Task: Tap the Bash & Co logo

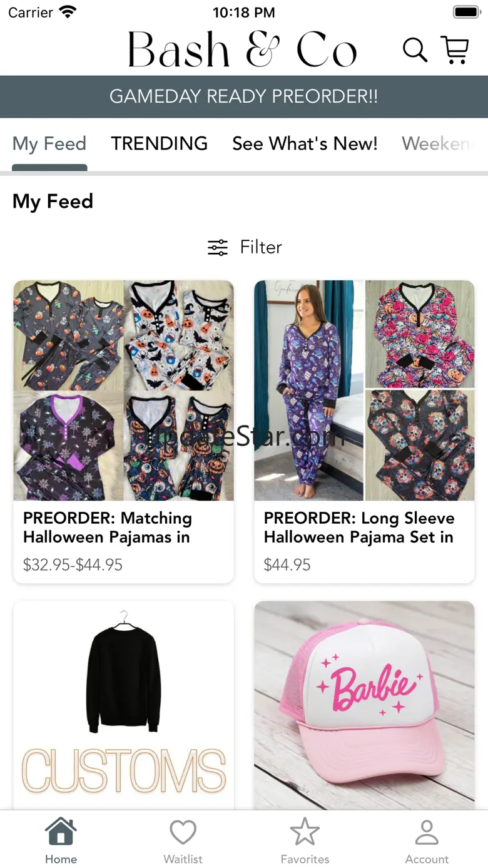Action: pos(242,50)
